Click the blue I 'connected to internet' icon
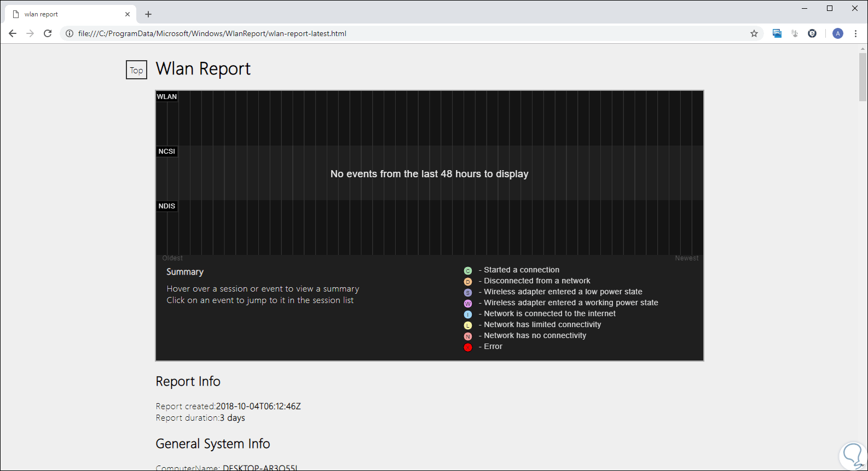The image size is (868, 471). click(x=468, y=315)
